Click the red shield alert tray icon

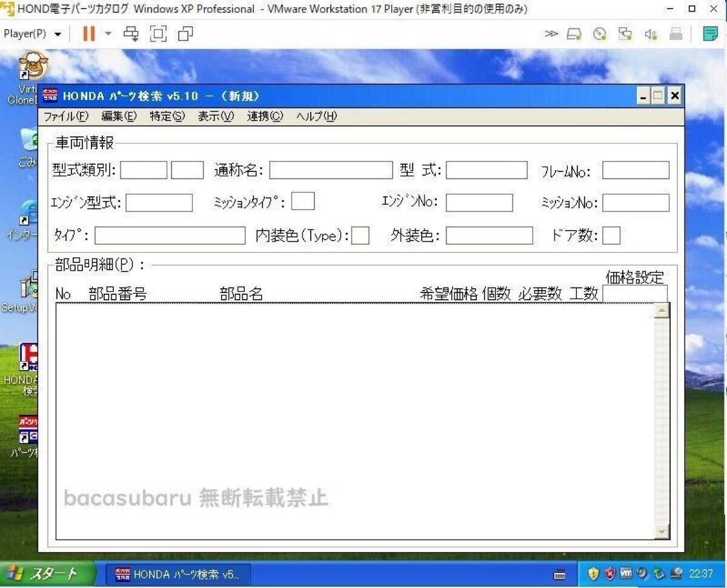(x=610, y=574)
